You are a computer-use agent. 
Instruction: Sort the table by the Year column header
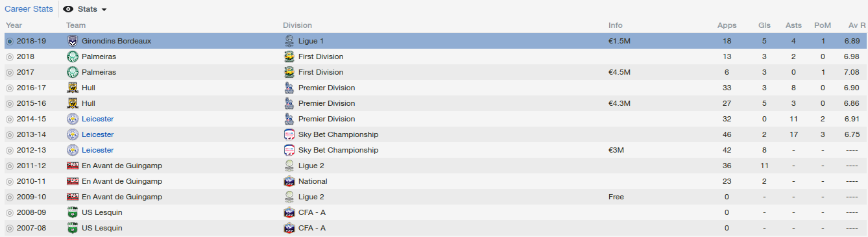pyautogui.click(x=13, y=25)
